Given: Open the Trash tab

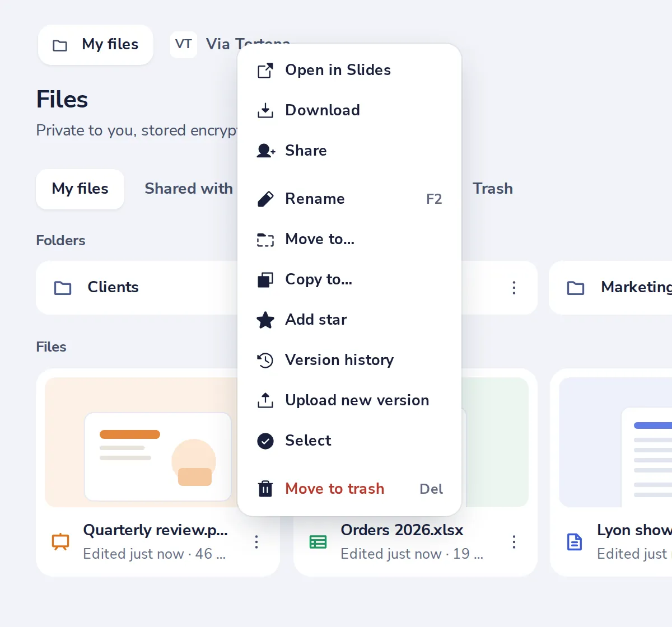Looking at the screenshot, I should coord(493,189).
